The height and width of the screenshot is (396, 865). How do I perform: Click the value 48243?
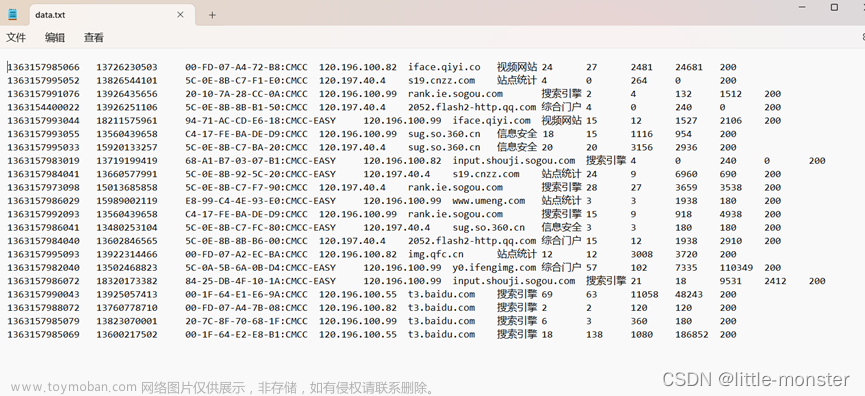pos(689,295)
